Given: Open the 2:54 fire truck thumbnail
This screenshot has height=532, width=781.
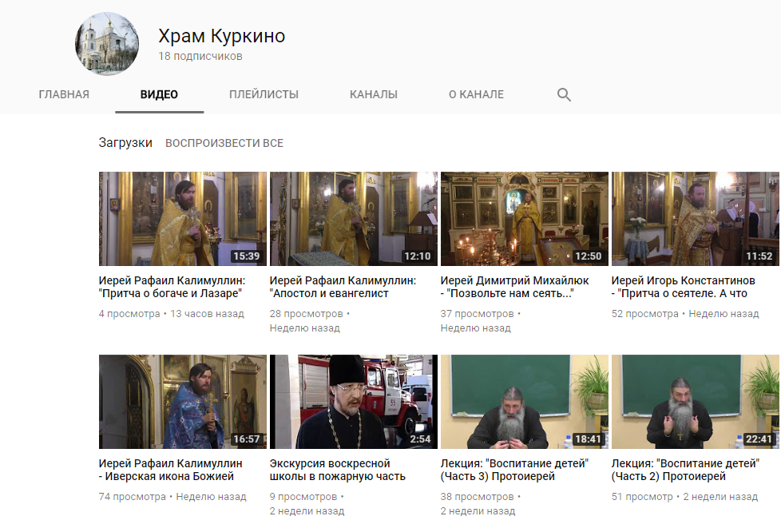Looking at the screenshot, I should tap(353, 401).
